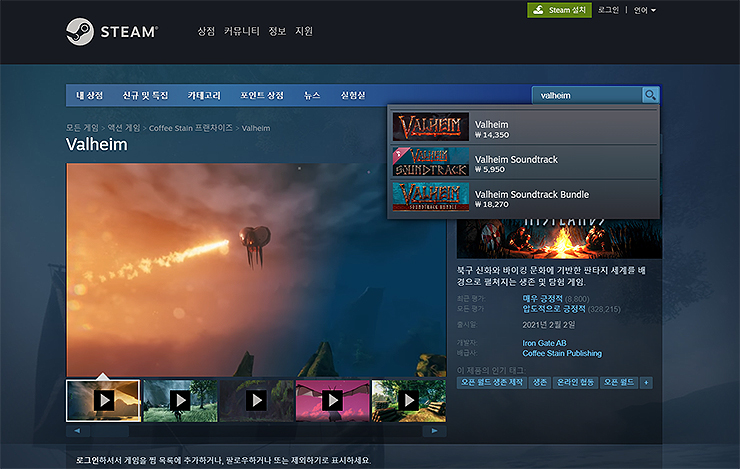The height and width of the screenshot is (469, 740).
Task: Select Valheim Soundtrack ₩5,950 suggestion
Action: coord(524,162)
